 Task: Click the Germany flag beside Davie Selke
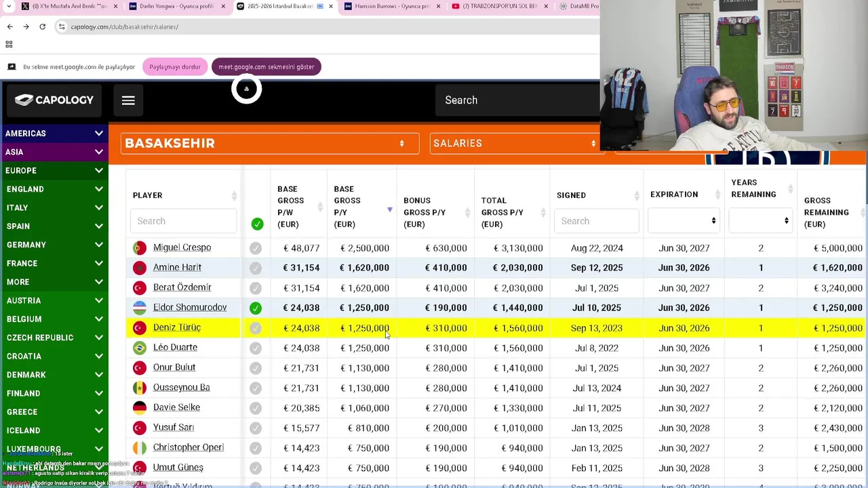(140, 408)
